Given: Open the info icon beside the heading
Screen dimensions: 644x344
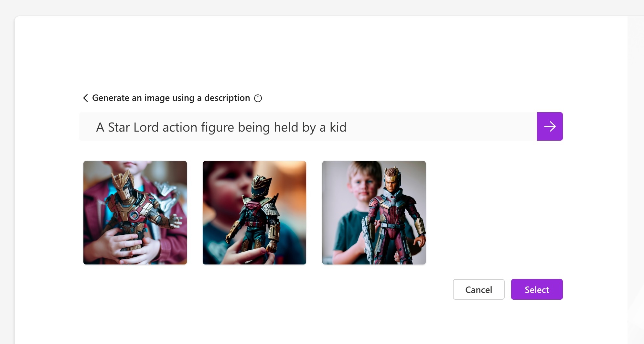Looking at the screenshot, I should [258, 98].
